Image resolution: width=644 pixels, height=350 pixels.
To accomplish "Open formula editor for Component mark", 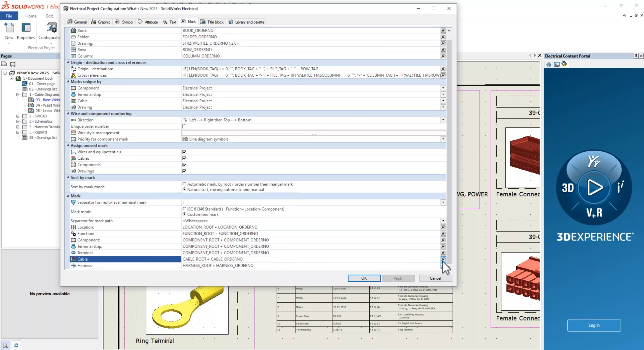I will 443,240.
